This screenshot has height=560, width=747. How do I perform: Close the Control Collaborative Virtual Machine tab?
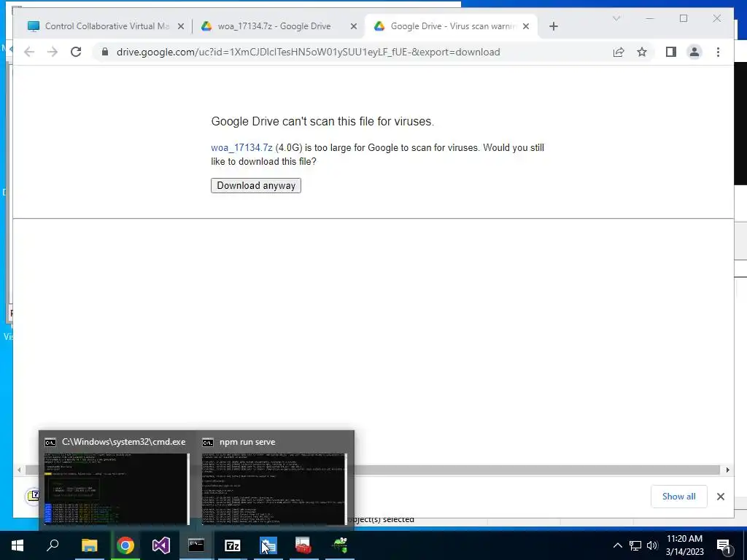click(x=181, y=27)
